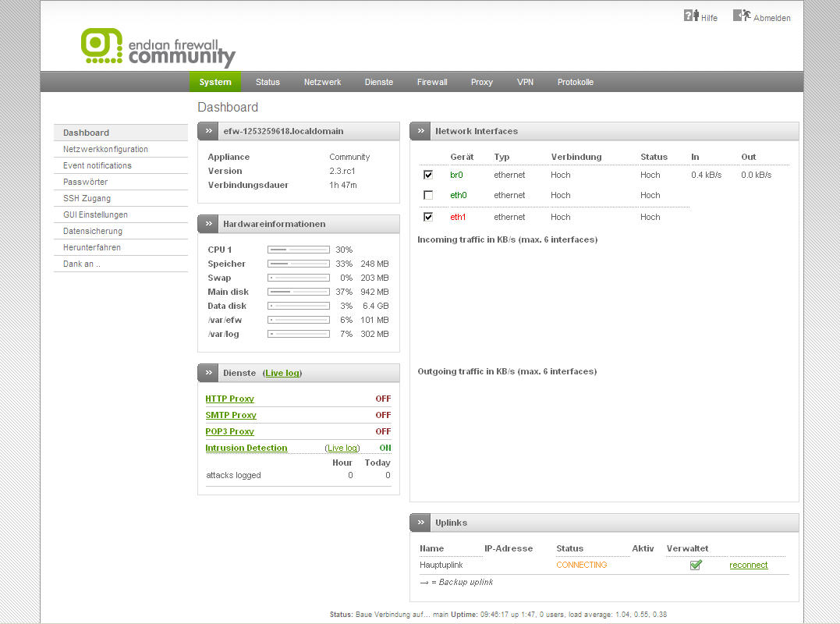
Task: Uncheck the eth1 interface checkbox
Action: pos(428,217)
